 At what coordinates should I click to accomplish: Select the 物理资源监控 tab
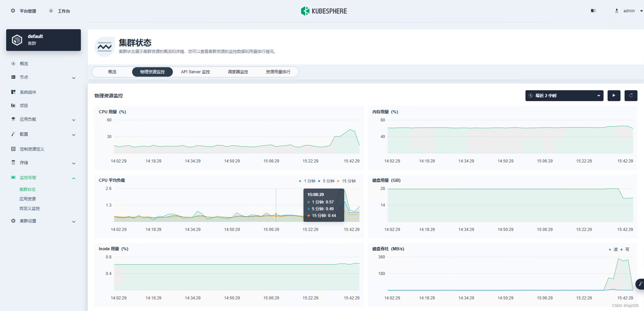coord(152,72)
